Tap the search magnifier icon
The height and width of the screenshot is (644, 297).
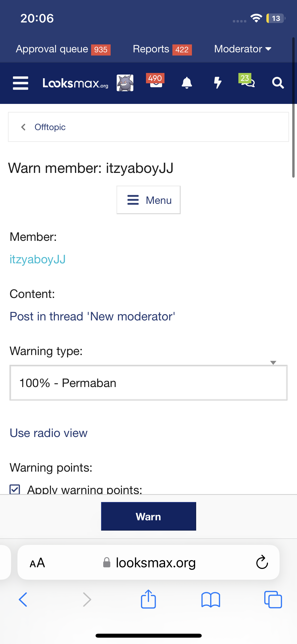click(278, 83)
